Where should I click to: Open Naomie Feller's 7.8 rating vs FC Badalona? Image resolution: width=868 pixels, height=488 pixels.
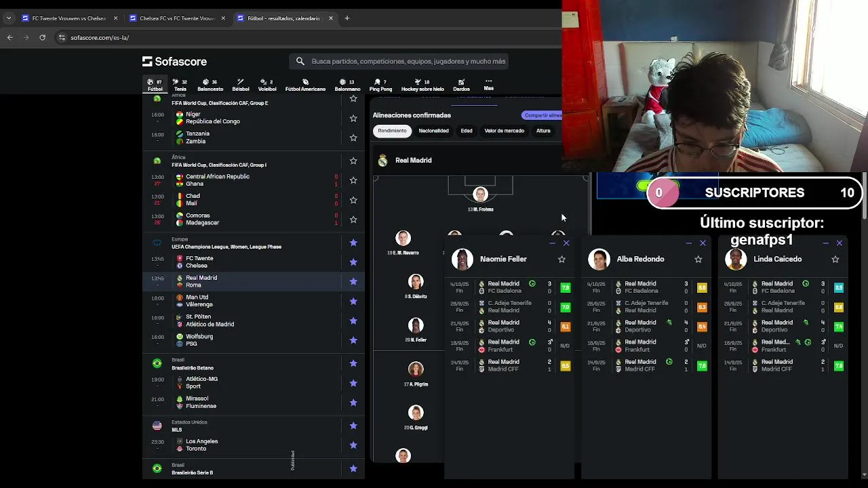[566, 287]
